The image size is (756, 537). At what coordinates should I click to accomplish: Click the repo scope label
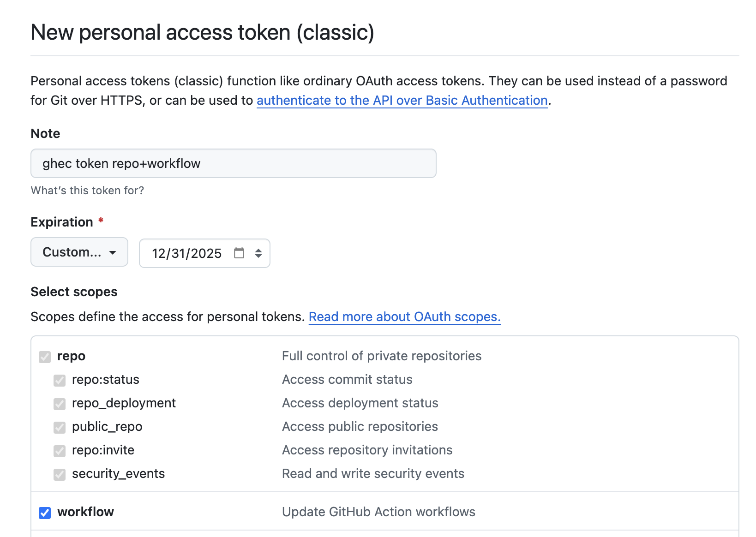tap(71, 356)
